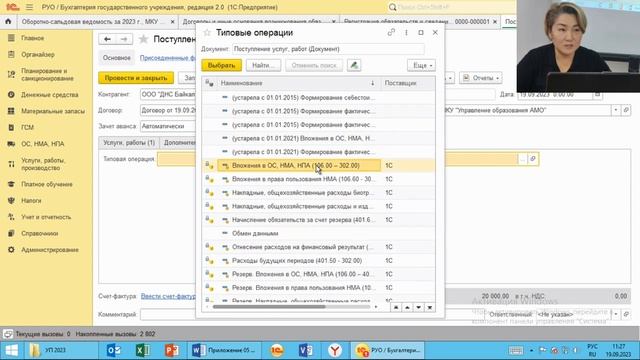Add document to favorites with star icon
Viewport: 640px width, 360px height.
point(143,39)
